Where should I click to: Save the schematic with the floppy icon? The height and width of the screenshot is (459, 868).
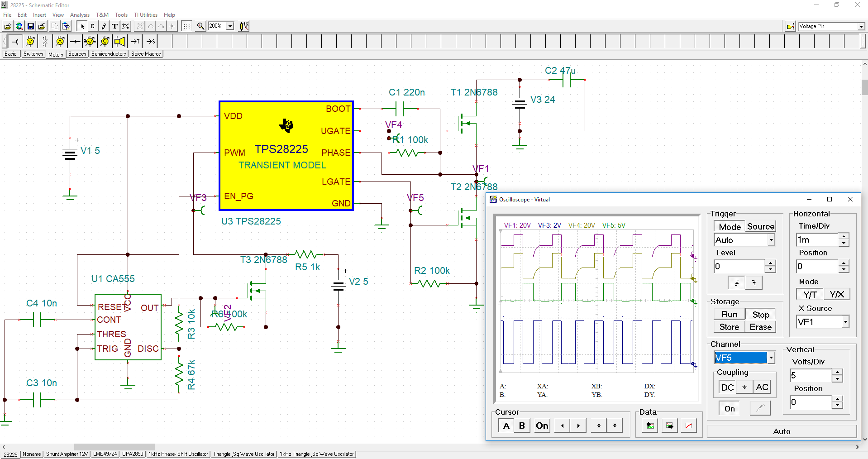pyautogui.click(x=30, y=26)
